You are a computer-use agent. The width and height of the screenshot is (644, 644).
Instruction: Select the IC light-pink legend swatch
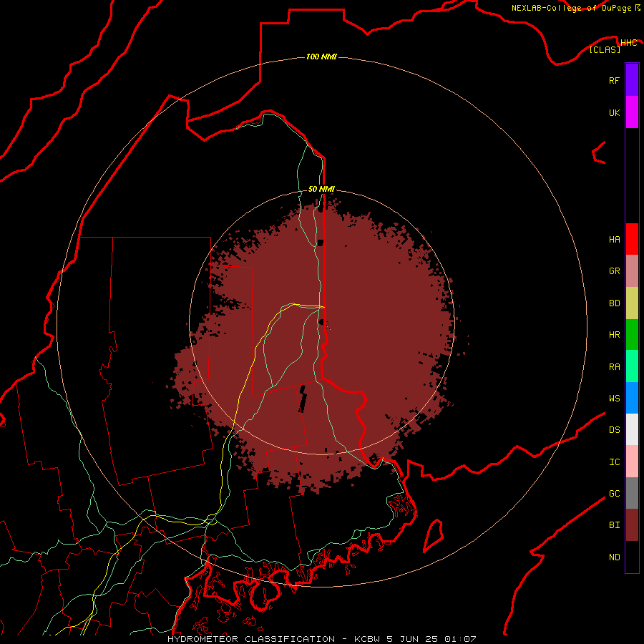click(632, 462)
